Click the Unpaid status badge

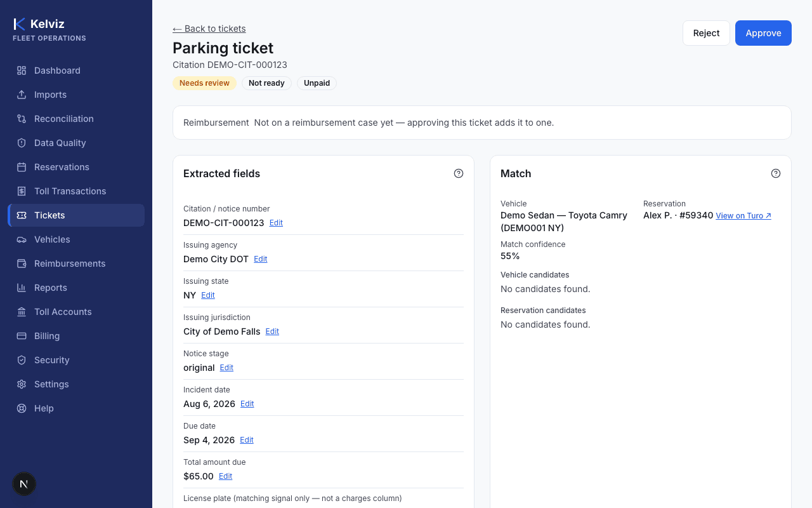[x=317, y=83]
